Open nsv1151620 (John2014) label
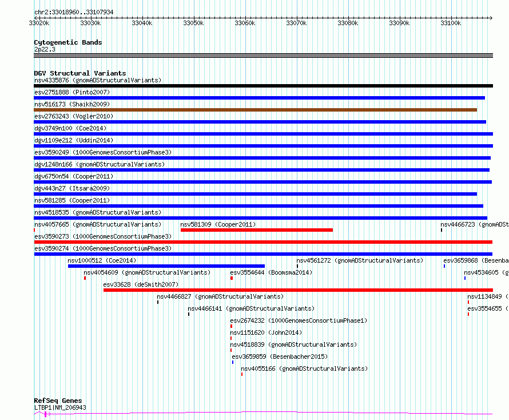This screenshot has height=420, width=509. (x=266, y=332)
